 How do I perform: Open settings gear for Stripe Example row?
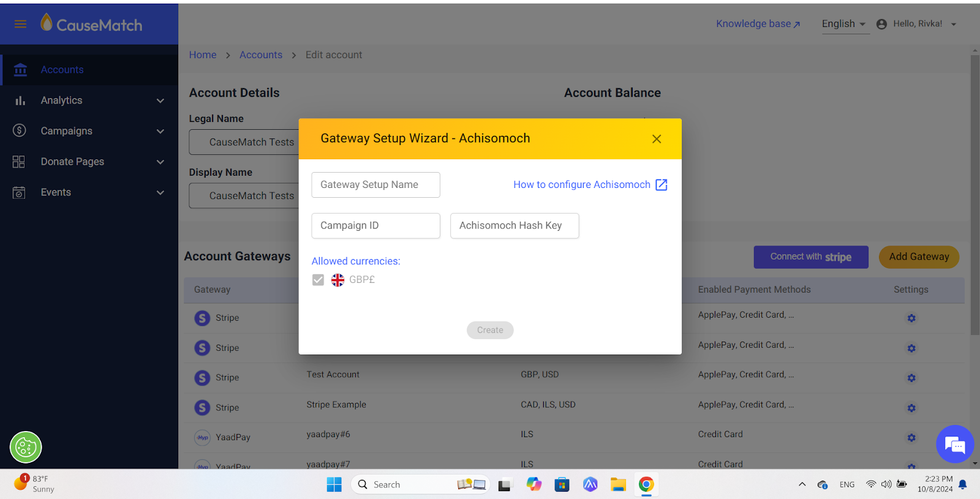coord(911,408)
